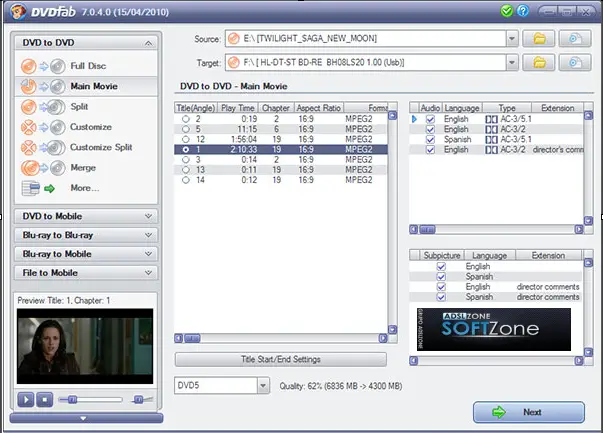This screenshot has width=603, height=433.
Task: Click the preview video thumbnail
Action: click(85, 346)
